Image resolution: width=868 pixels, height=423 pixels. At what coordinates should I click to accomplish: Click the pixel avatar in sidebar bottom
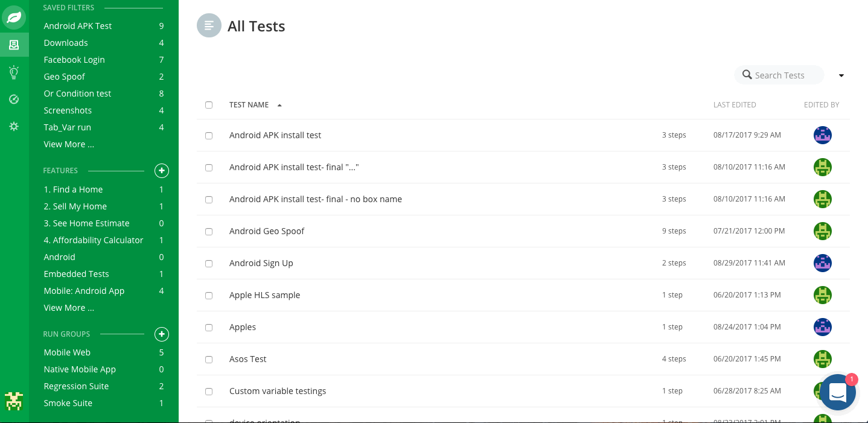[14, 401]
